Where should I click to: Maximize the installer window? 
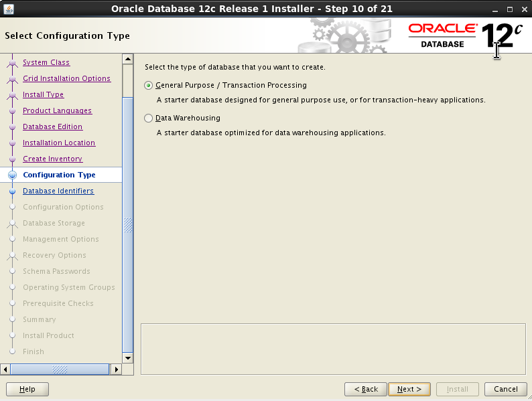pos(510,9)
